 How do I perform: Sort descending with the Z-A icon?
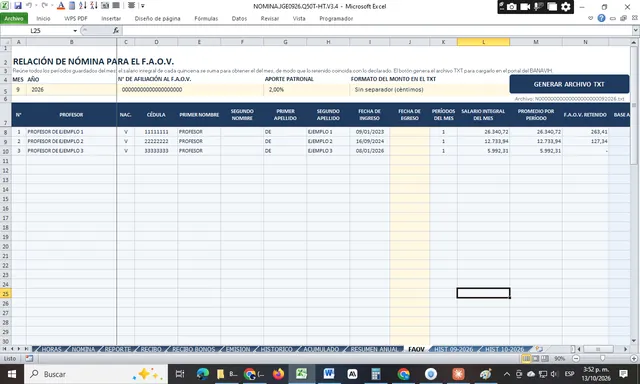(93, 6)
